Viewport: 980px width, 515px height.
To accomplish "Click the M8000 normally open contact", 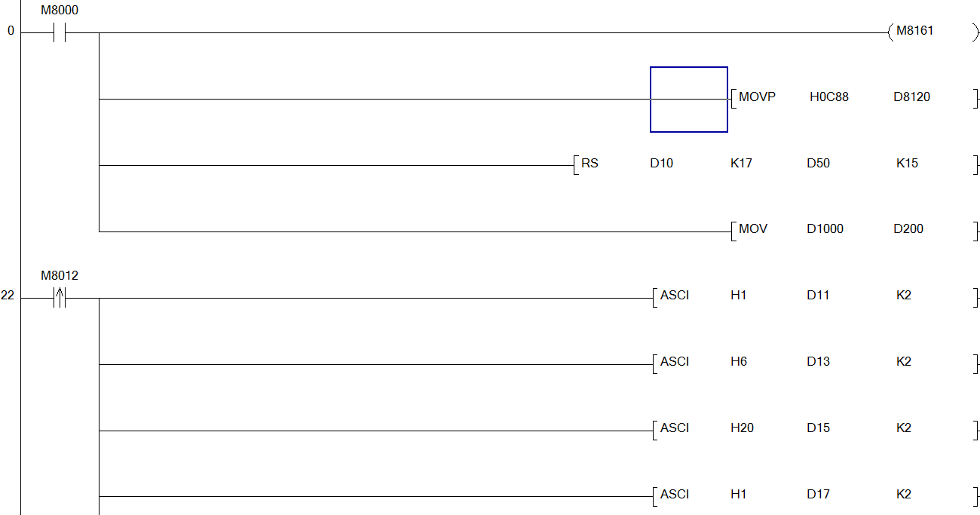I will tap(60, 33).
